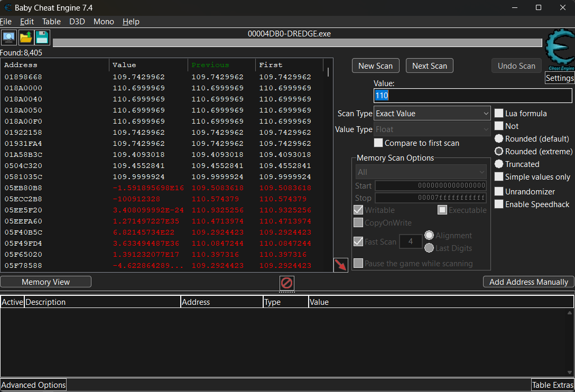This screenshot has width=575, height=392.
Task: Click the Stop address field
Action: 431,198
